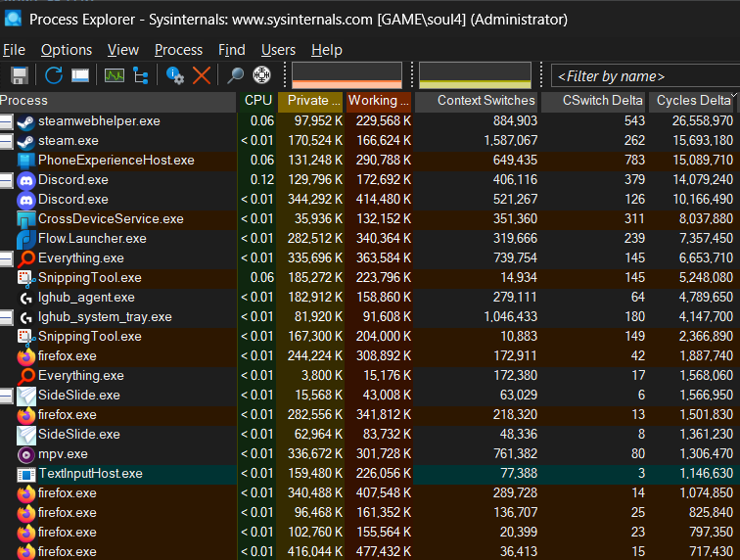
Task: Select the PhoneExperienceHost.exe process row
Action: click(x=370, y=161)
